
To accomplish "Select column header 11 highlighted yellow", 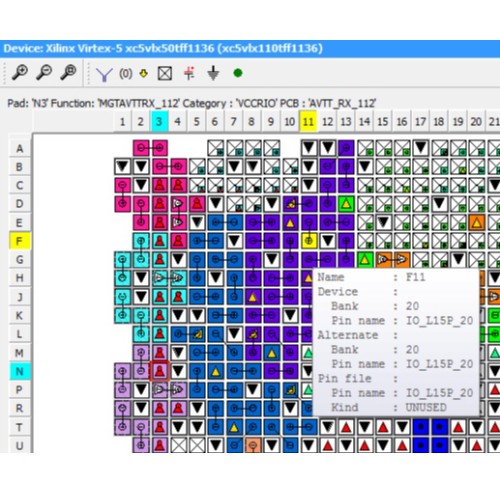I will tap(308, 121).
